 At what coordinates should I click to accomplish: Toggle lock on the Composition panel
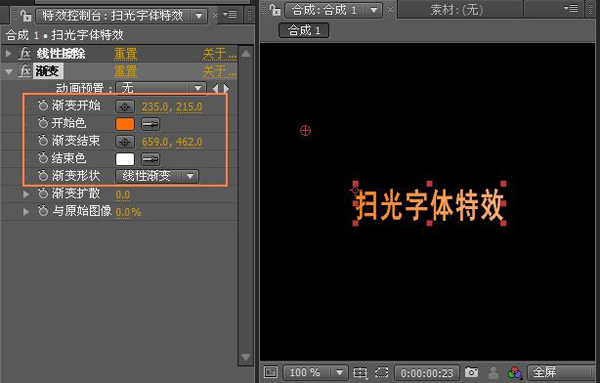(x=274, y=10)
